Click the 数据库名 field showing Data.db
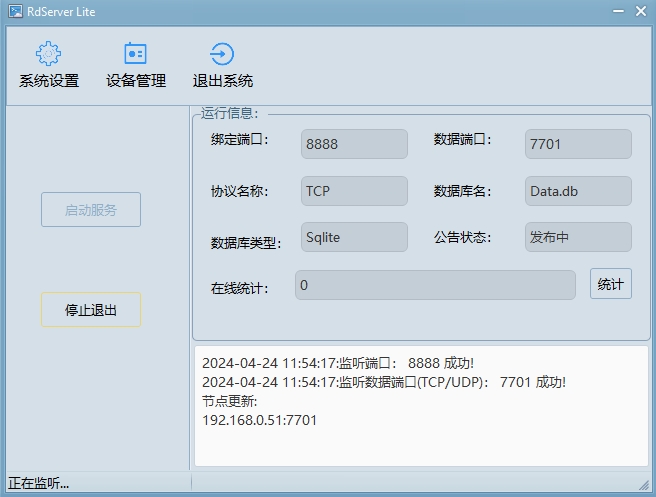This screenshot has width=656, height=497. tap(577, 191)
